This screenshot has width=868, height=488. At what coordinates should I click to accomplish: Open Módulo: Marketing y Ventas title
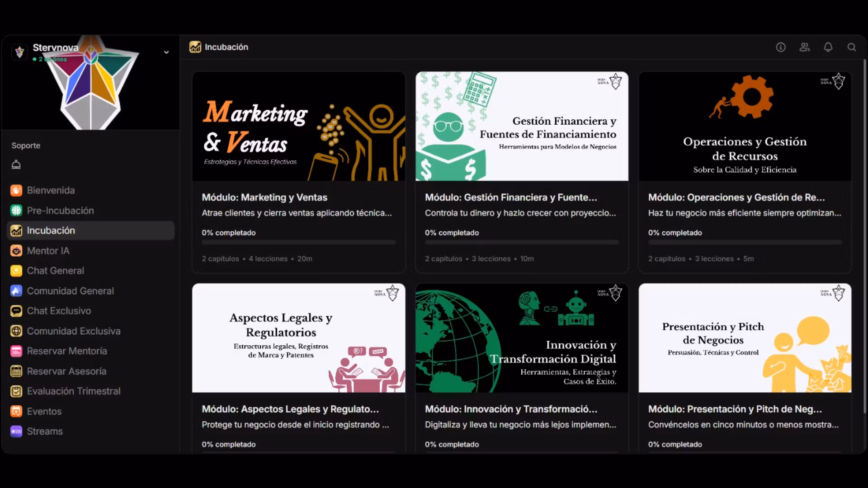click(264, 197)
